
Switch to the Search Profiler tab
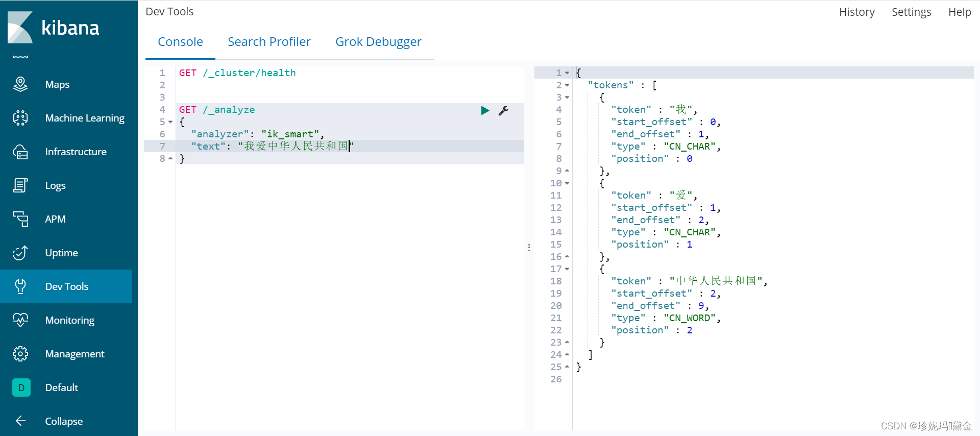(269, 42)
